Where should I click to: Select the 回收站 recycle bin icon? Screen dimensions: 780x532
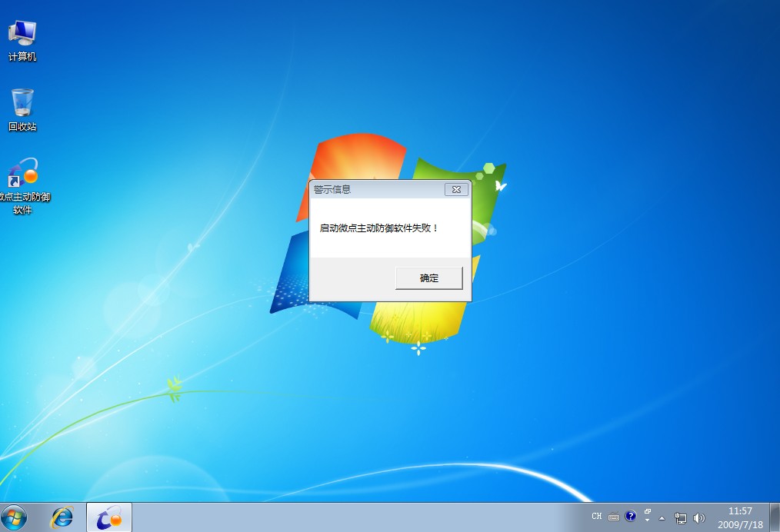[x=22, y=111]
